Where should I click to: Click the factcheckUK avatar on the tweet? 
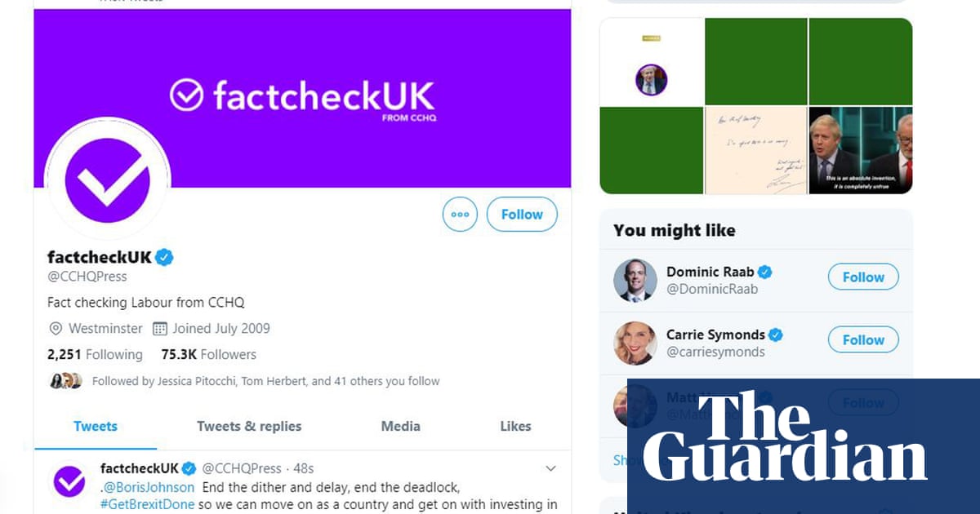[x=70, y=481]
